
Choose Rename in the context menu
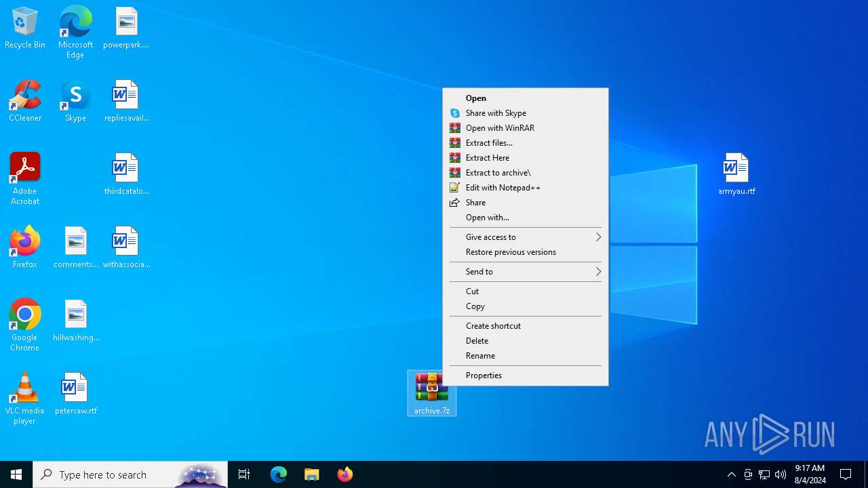coord(526,356)
